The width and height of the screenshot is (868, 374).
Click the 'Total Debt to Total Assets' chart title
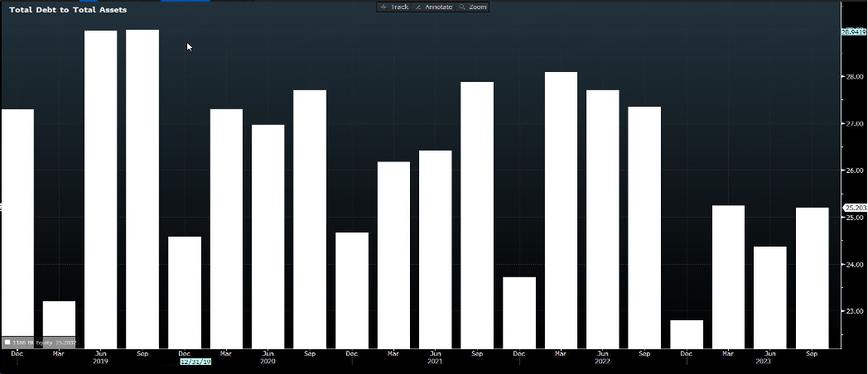pos(68,10)
